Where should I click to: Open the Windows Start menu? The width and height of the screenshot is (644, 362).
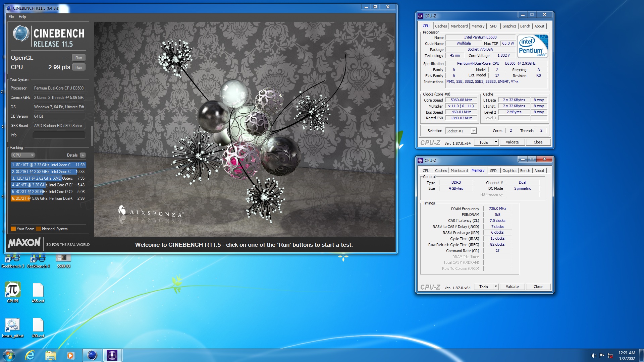click(9, 355)
